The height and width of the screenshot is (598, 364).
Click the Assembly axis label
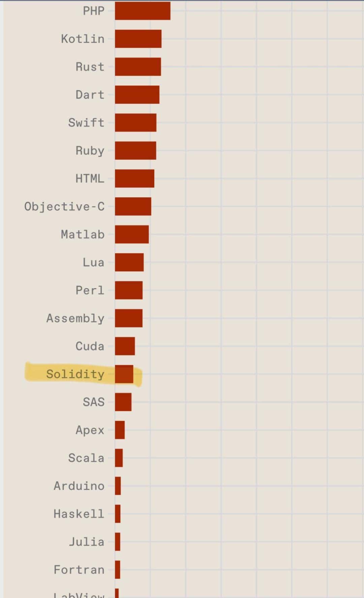[x=75, y=318]
